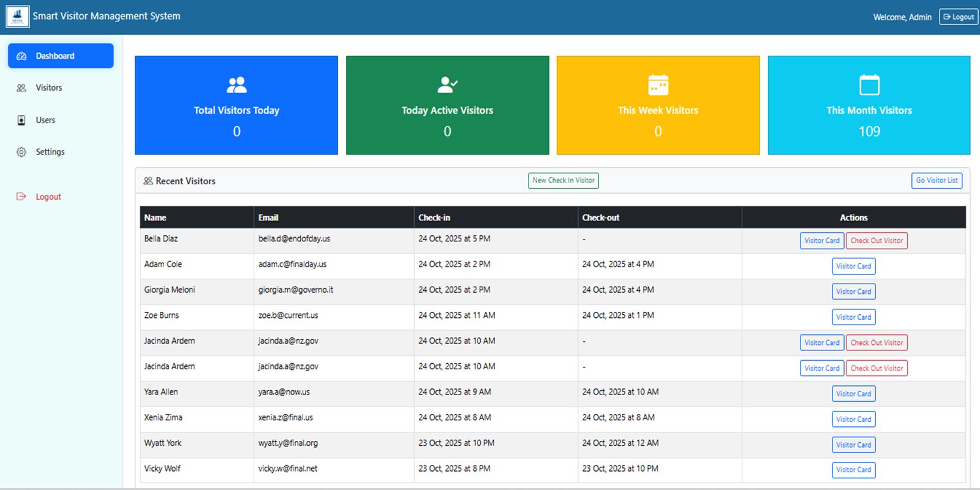Click the Settings gear icon in sidebar

pos(21,152)
